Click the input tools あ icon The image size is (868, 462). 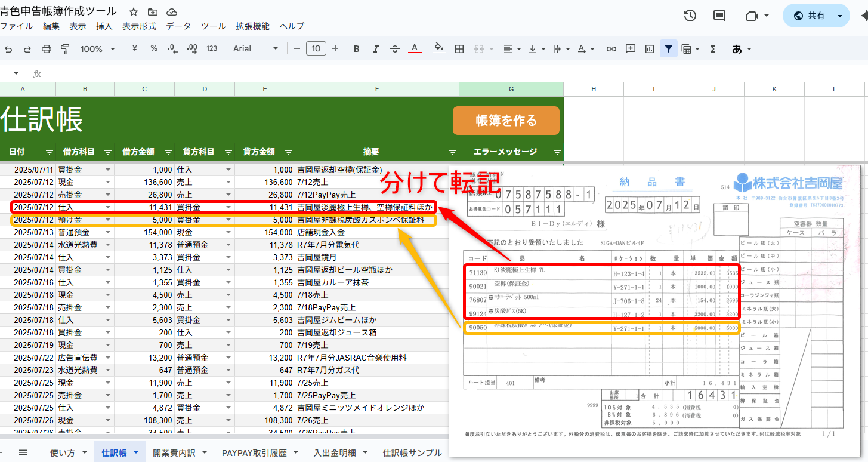point(738,49)
